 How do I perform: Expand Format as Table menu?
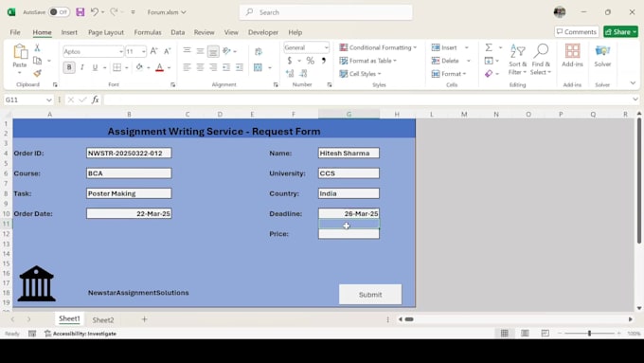tap(368, 61)
